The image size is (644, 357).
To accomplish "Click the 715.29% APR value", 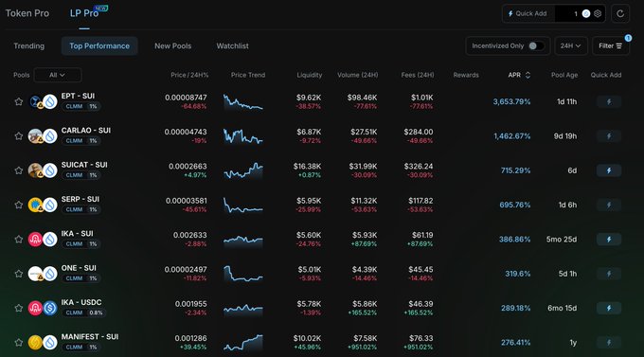I will pyautogui.click(x=515, y=170).
